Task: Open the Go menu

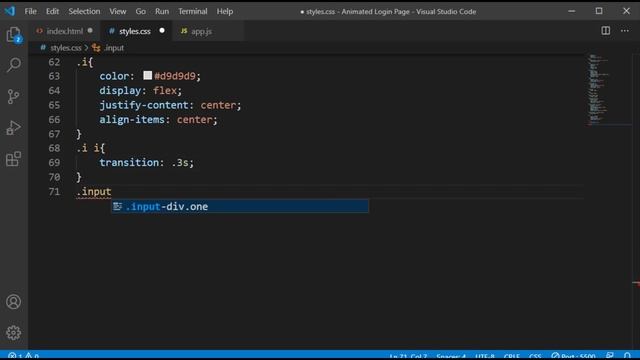Action: coord(140,11)
